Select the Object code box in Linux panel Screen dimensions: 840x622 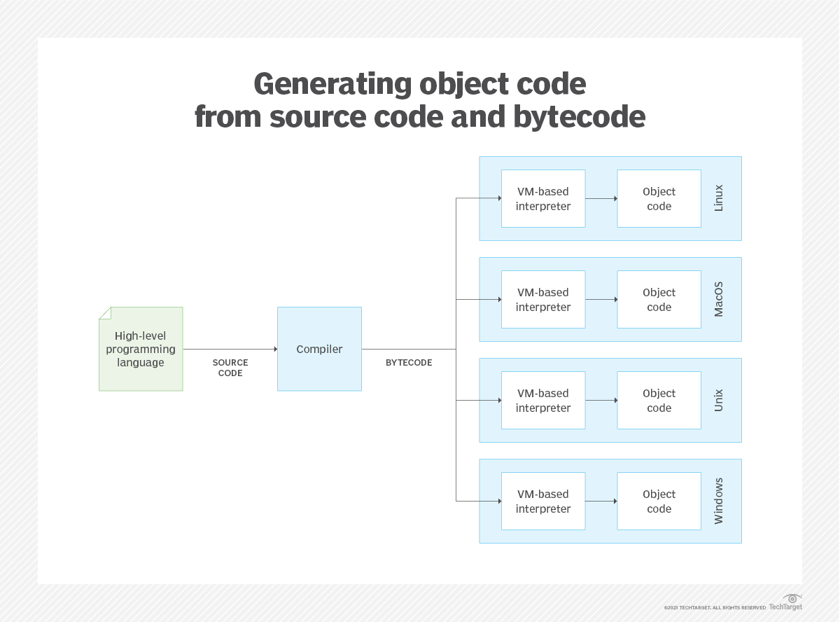[659, 199]
